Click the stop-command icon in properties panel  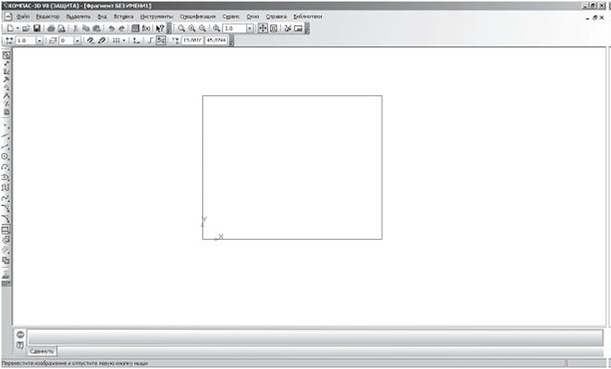click(20, 334)
